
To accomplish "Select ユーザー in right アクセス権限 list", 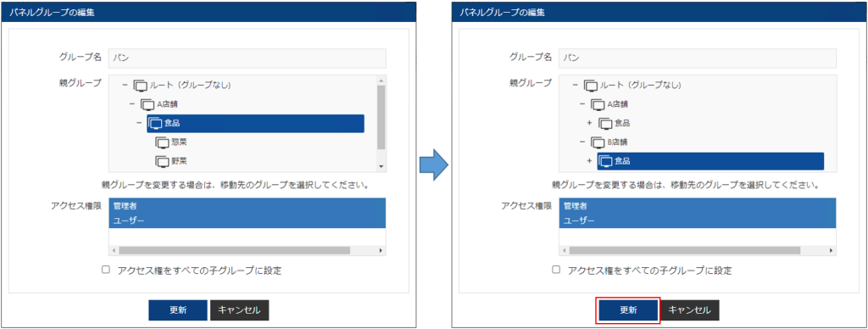I will pyautogui.click(x=698, y=220).
